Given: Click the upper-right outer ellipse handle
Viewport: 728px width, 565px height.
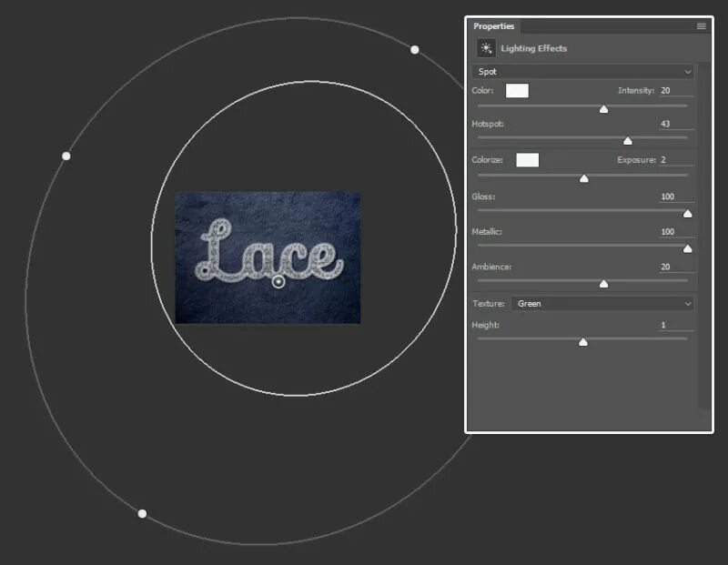Looking at the screenshot, I should point(415,50).
